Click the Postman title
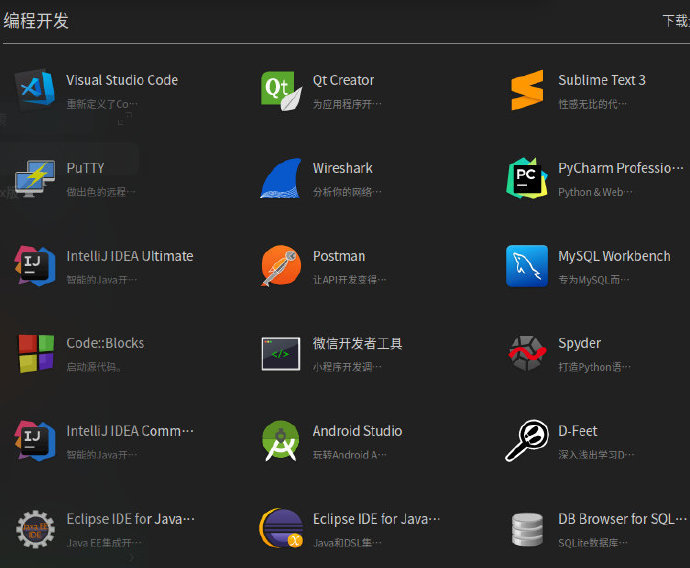 (x=339, y=256)
